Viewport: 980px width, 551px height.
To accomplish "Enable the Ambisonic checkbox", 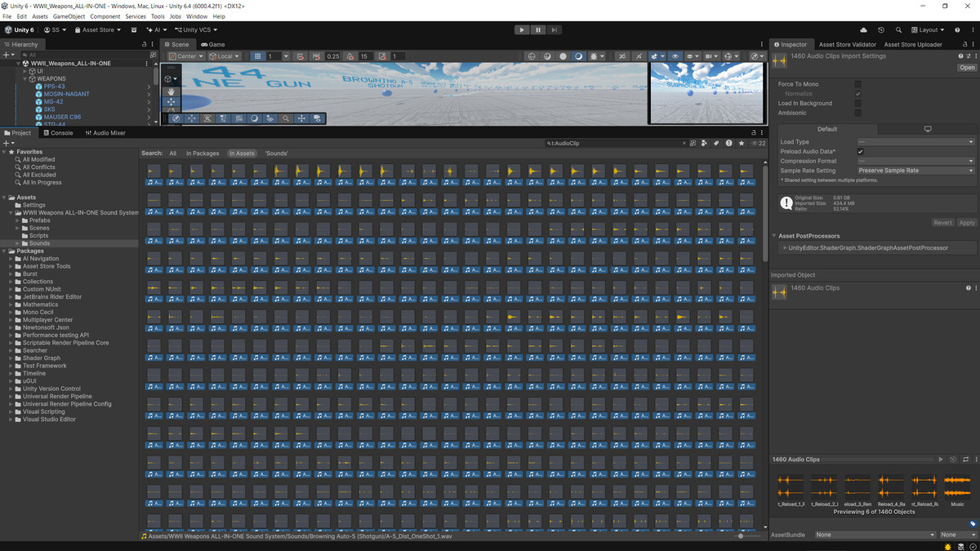I will [x=858, y=113].
